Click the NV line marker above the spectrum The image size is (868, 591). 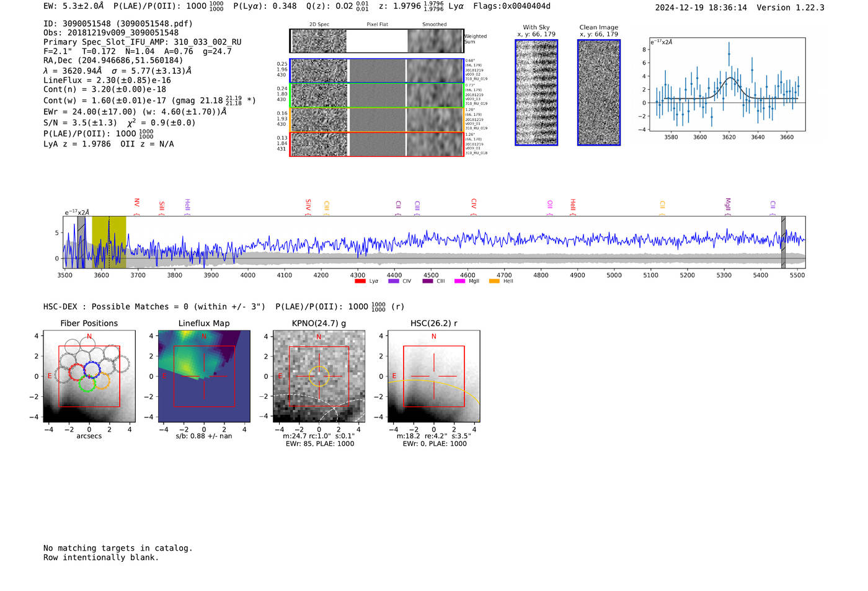click(x=136, y=207)
